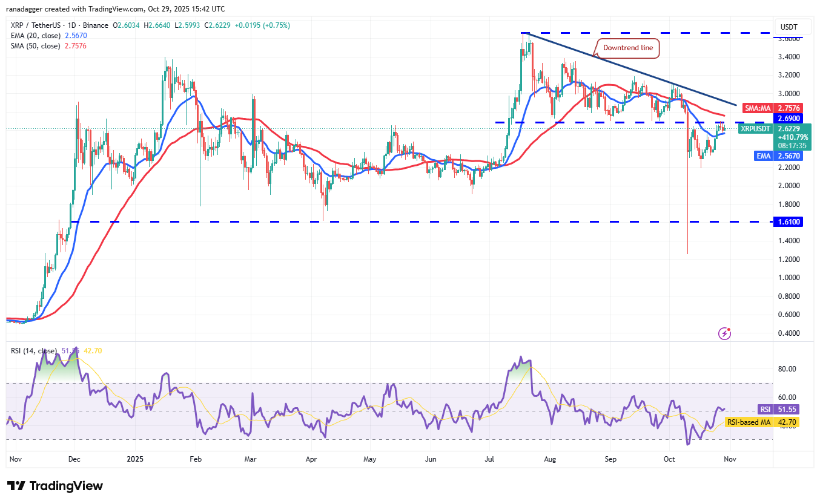Toggle the RSI (14, close) pane visibility

[x=33, y=350]
